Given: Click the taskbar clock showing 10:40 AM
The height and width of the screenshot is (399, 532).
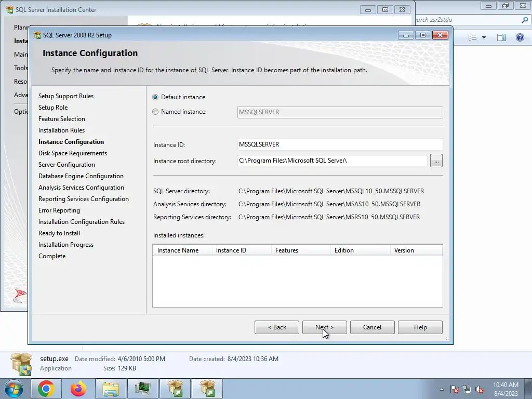Looking at the screenshot, I should 506,389.
